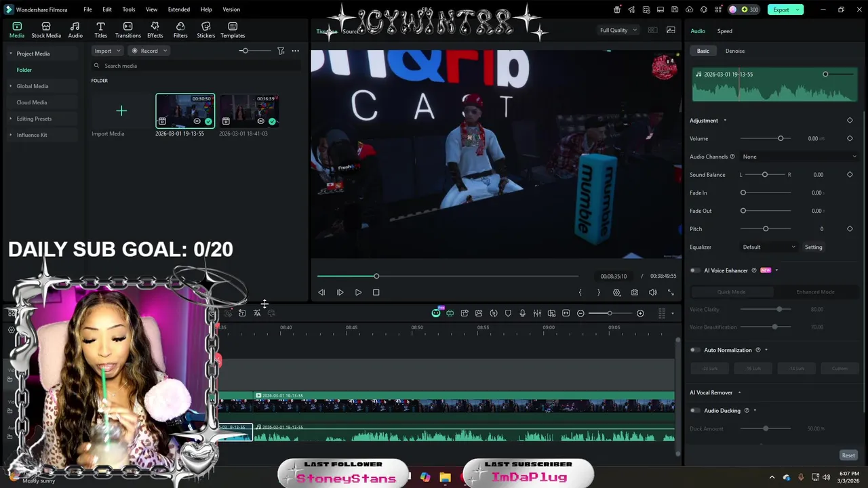Click the gift icon in title bar

(x=617, y=9)
